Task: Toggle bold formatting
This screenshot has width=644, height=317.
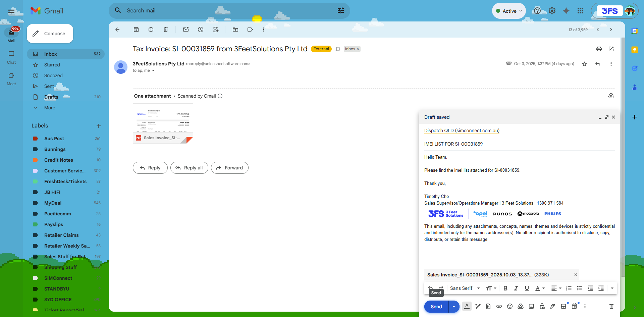Action: click(x=505, y=288)
